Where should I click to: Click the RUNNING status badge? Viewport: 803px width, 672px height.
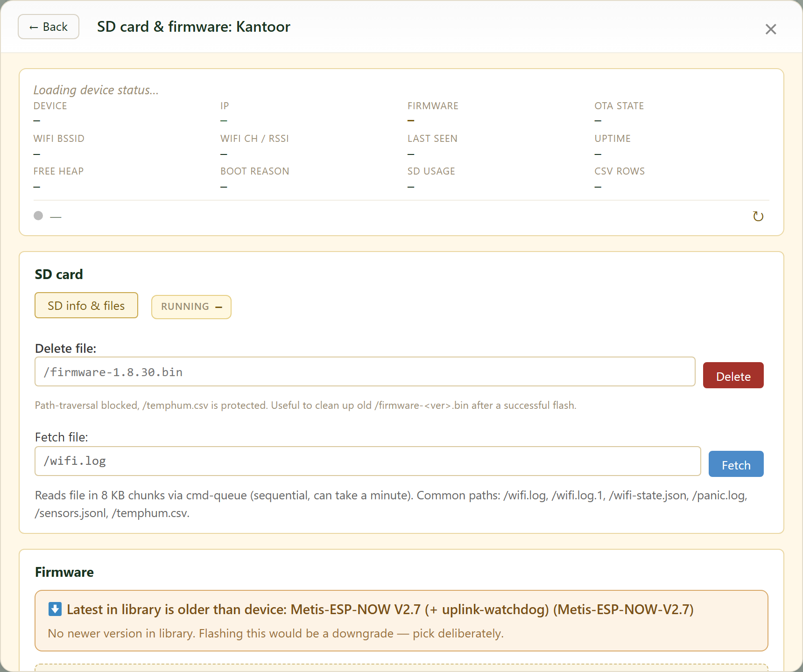point(191,307)
